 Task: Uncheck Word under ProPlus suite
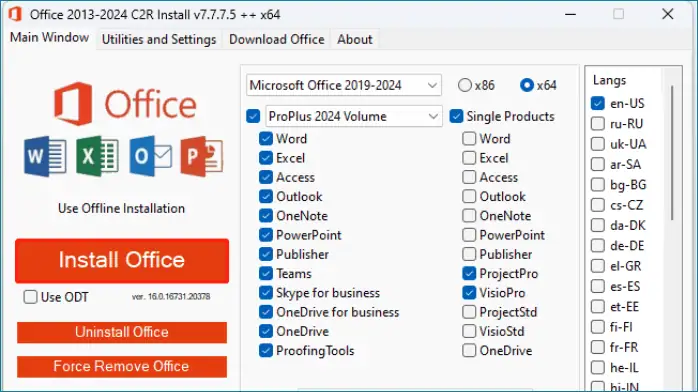point(266,138)
